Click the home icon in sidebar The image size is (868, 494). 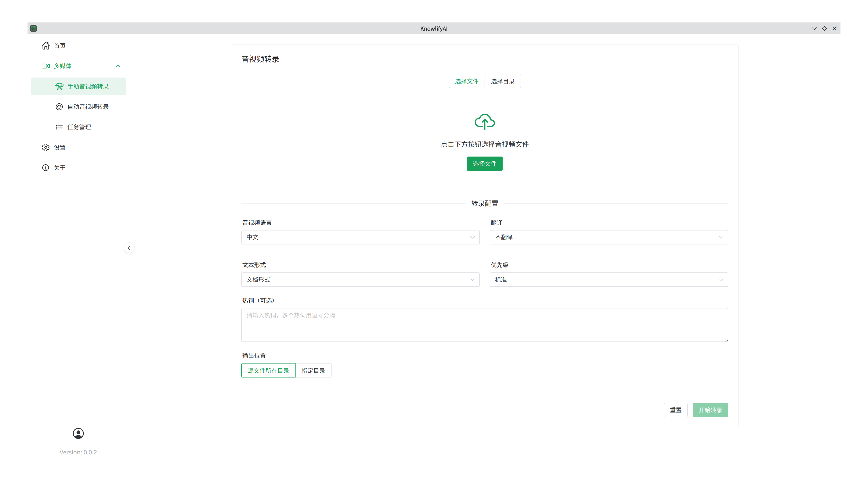pyautogui.click(x=46, y=46)
